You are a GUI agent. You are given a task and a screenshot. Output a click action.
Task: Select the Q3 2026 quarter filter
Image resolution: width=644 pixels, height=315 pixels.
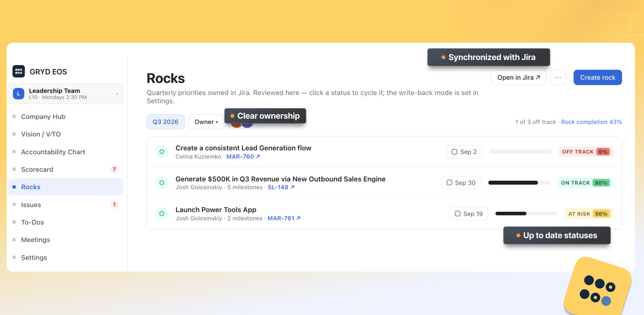pyautogui.click(x=166, y=122)
